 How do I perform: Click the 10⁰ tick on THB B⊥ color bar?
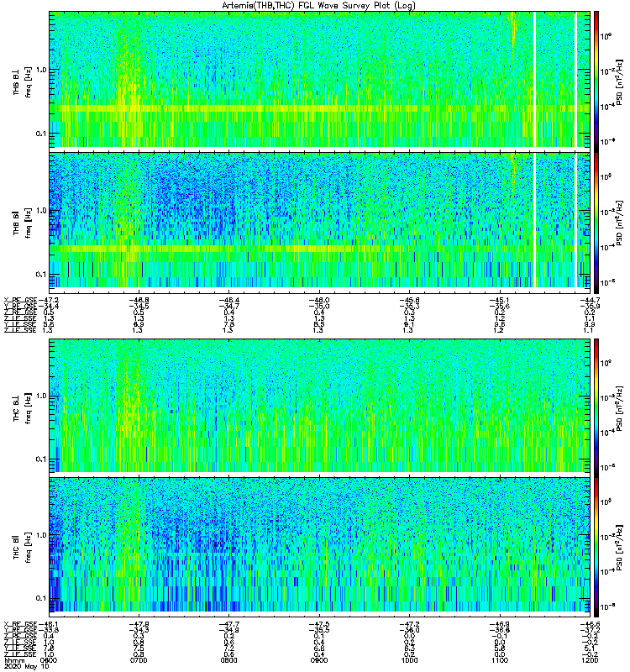click(x=606, y=36)
